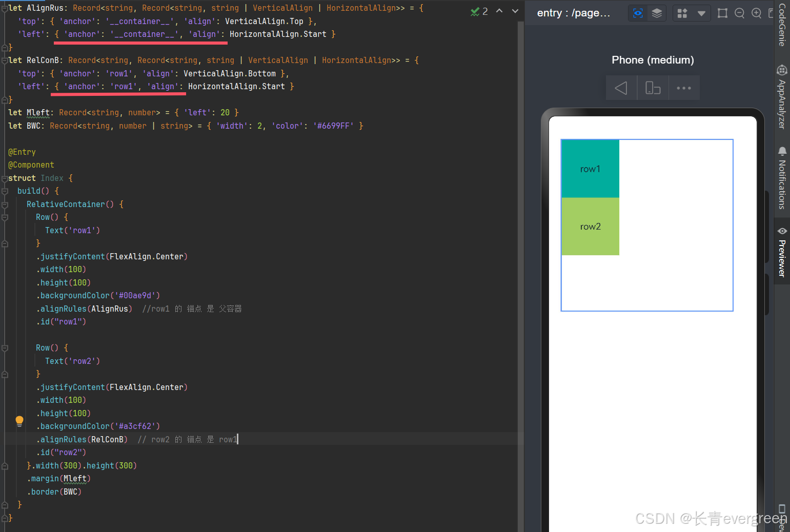The width and height of the screenshot is (790, 532).
Task: Zoom in the preview
Action: pos(756,13)
